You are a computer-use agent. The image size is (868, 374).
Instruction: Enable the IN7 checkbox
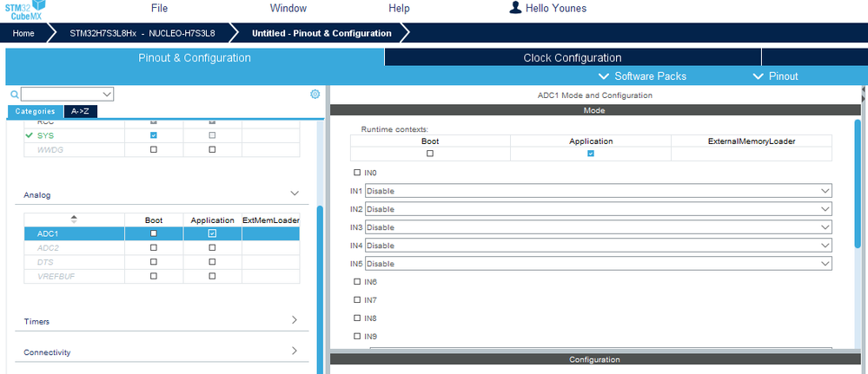tap(356, 300)
